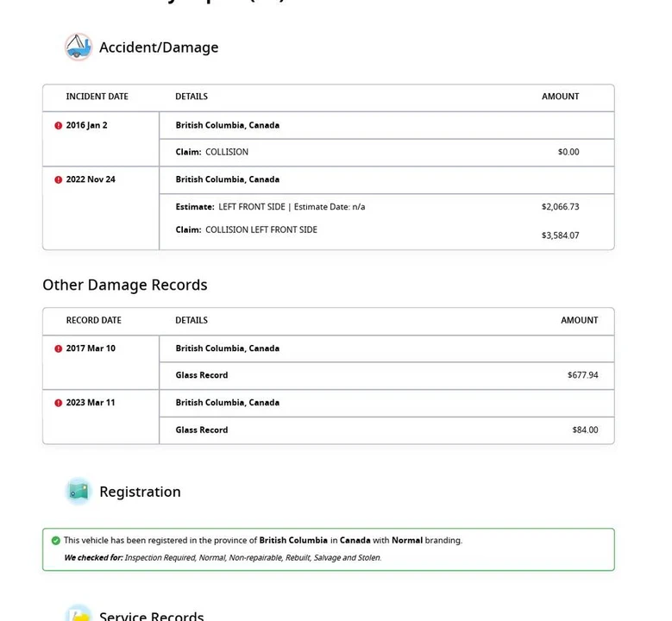672x621 pixels.
Task: Select the 2022 Nov 24 incident date
Action: tap(91, 179)
